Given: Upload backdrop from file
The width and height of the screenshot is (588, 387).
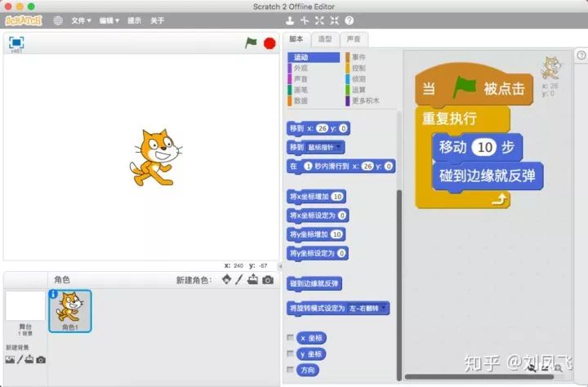Looking at the screenshot, I should point(29,359).
